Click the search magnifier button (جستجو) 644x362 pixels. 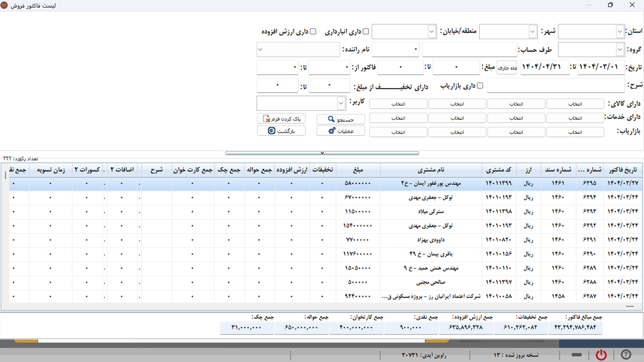pos(340,119)
